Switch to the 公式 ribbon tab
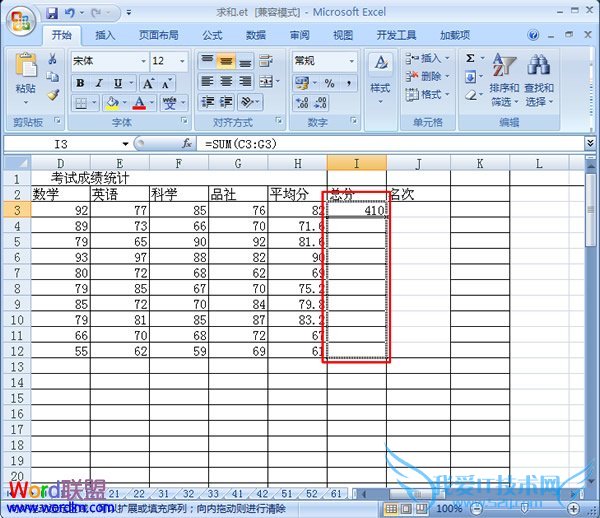The height and width of the screenshot is (518, 600). (212, 36)
